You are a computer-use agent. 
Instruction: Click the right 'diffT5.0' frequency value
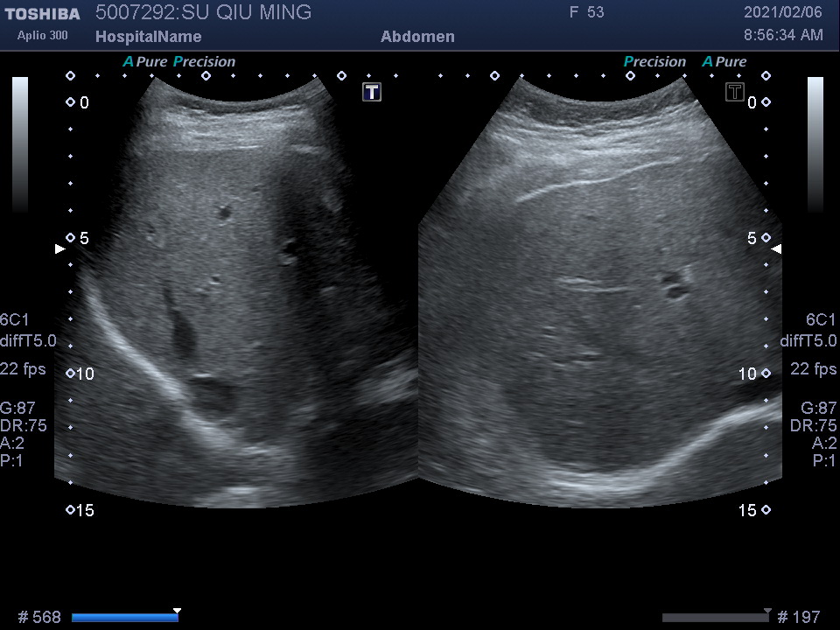[808, 340]
